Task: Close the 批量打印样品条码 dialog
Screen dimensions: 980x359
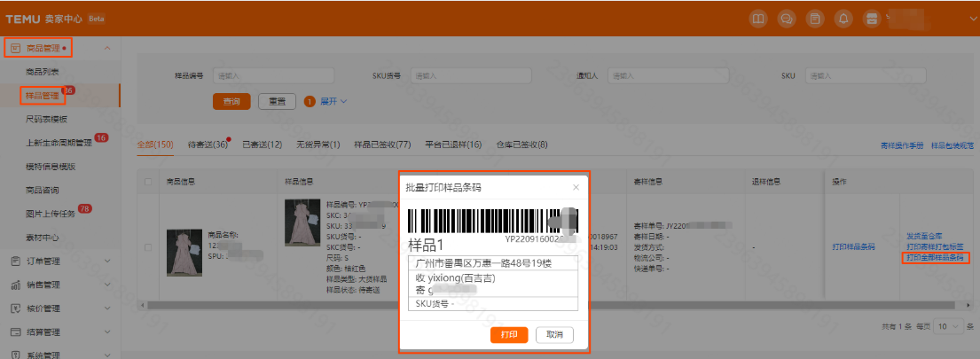Action: [576, 187]
